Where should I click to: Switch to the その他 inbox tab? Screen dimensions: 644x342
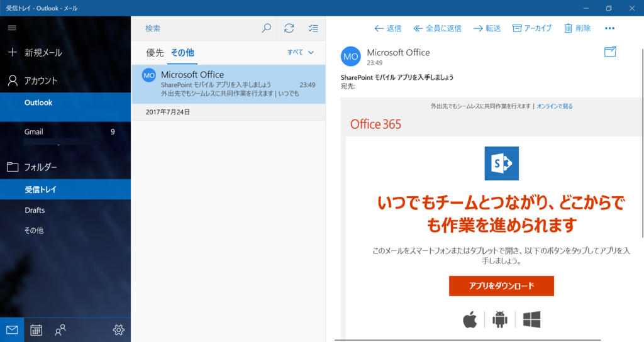tap(182, 53)
